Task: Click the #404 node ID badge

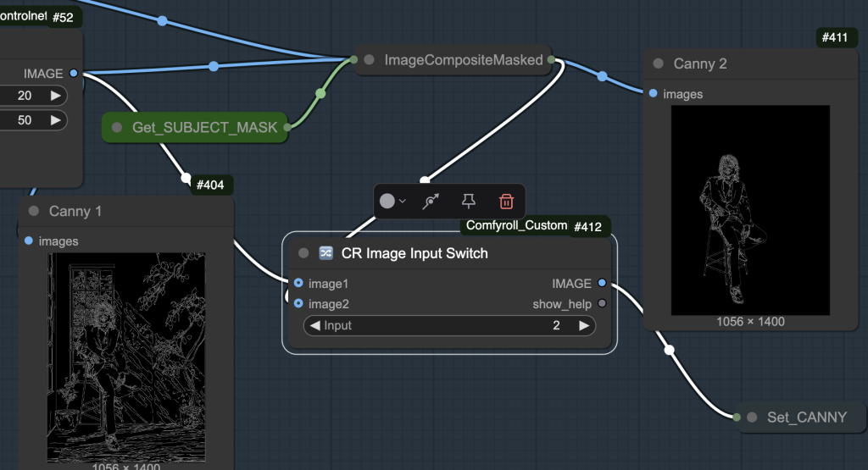Action: (210, 185)
